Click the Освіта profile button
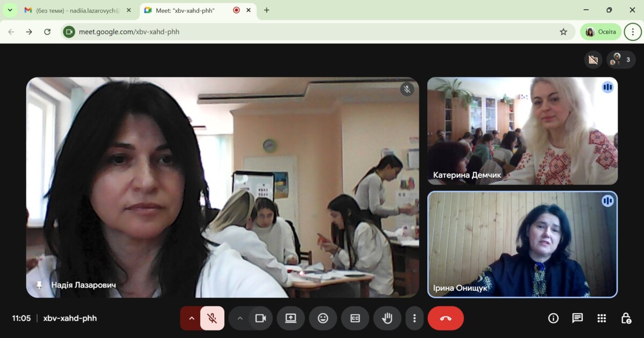Viewport: 644px width, 338px height. pyautogui.click(x=601, y=32)
